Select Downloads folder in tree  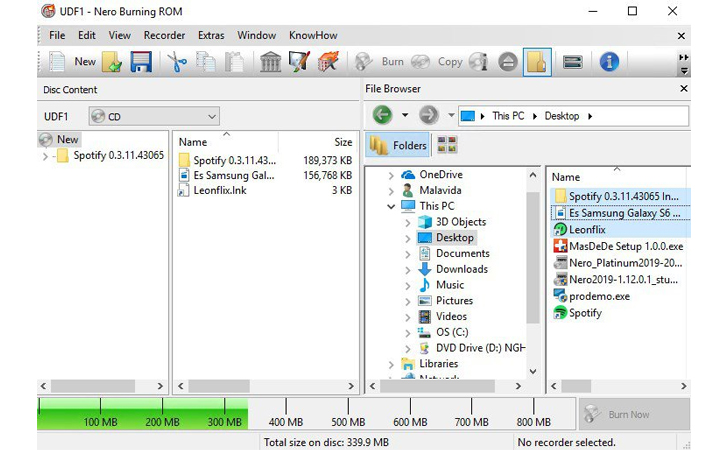click(462, 269)
